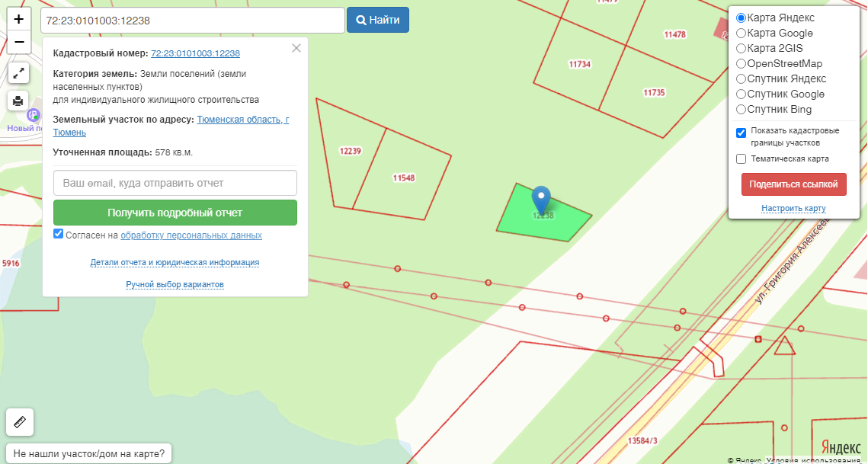Screen dimensions: 868x464
Task: Select parcel 11548 on the map
Action: tap(404, 178)
